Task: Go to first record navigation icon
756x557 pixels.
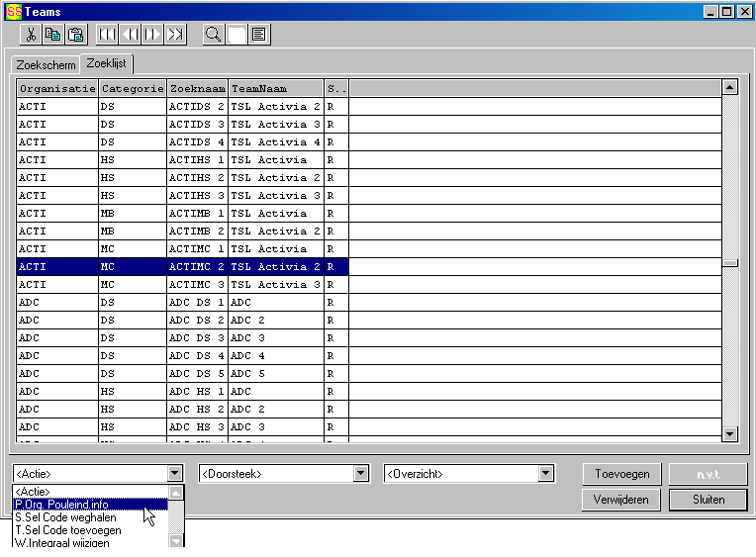Action: coord(107,35)
